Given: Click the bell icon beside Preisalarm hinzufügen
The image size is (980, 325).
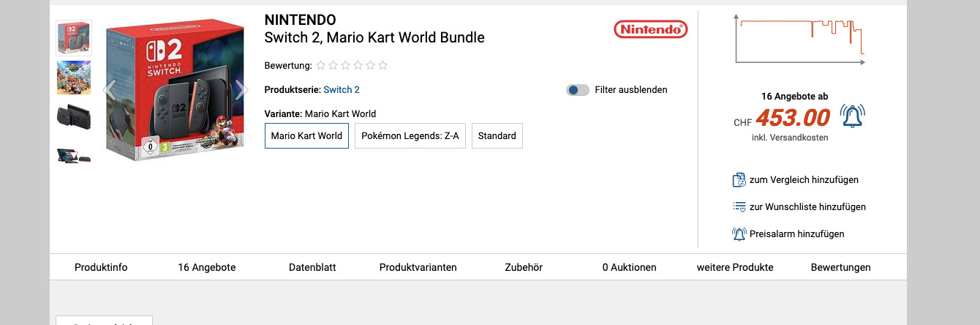Looking at the screenshot, I should coord(739,234).
